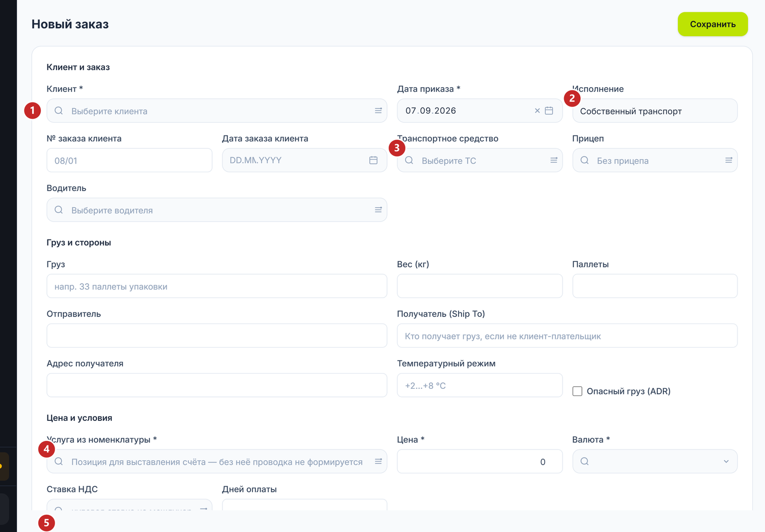This screenshot has width=765, height=532.
Task: Click the list icon in Клиент field
Action: 378,111
